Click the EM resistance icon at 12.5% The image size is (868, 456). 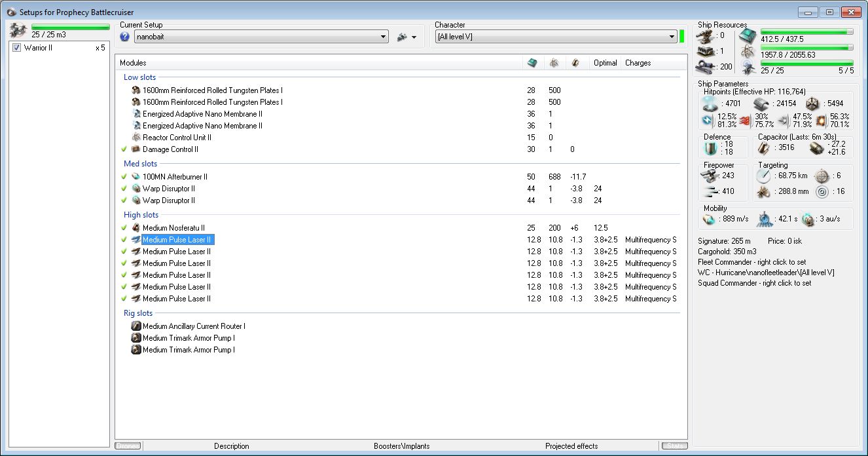pos(707,120)
